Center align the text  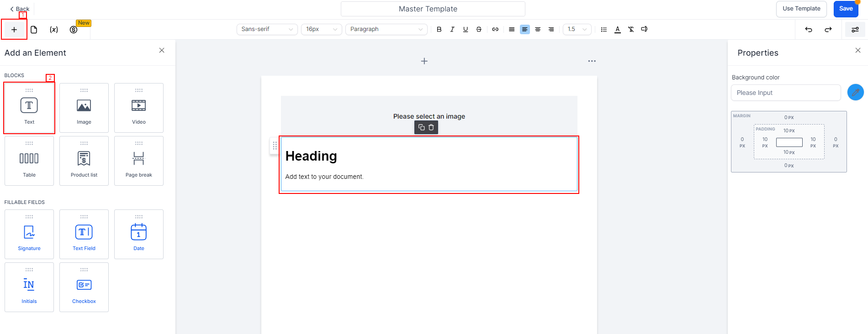click(538, 29)
